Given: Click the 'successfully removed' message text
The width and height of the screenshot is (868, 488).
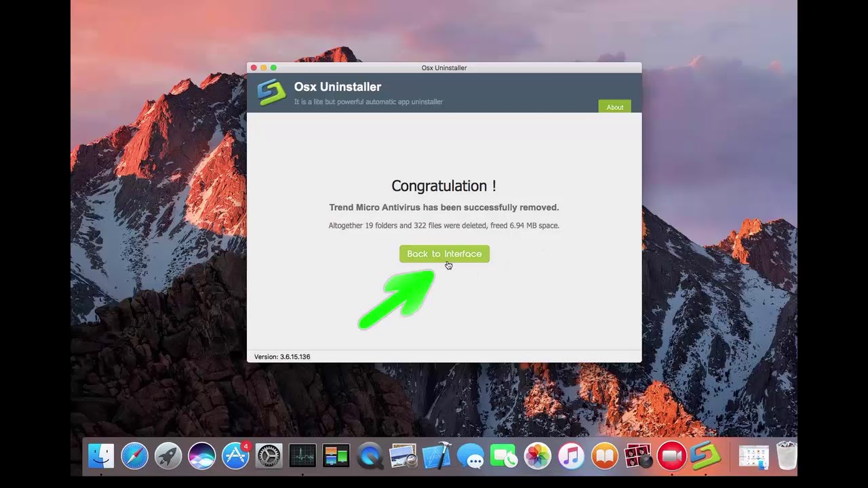Looking at the screenshot, I should click(x=444, y=207).
